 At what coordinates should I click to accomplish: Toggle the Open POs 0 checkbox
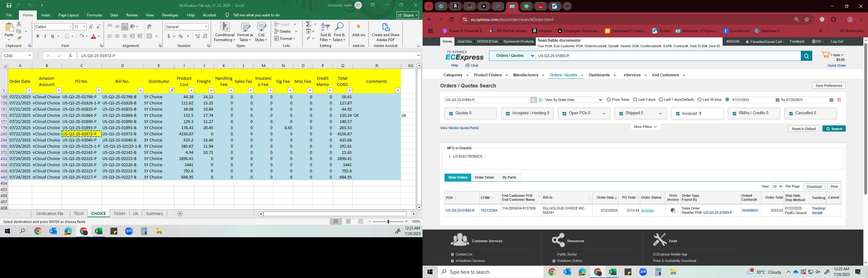[564, 114]
